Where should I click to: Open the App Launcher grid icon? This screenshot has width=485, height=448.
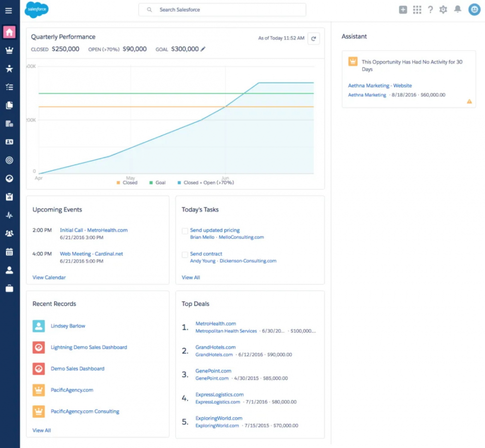click(417, 10)
